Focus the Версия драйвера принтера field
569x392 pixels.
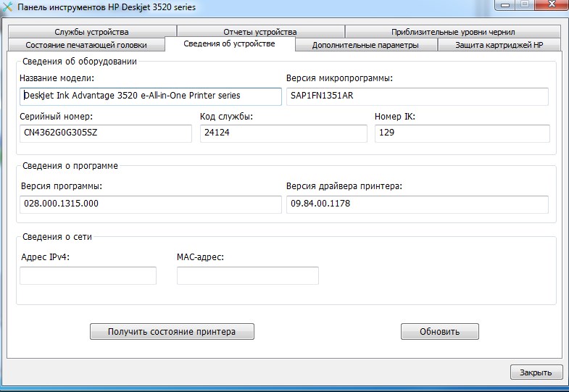click(x=417, y=204)
